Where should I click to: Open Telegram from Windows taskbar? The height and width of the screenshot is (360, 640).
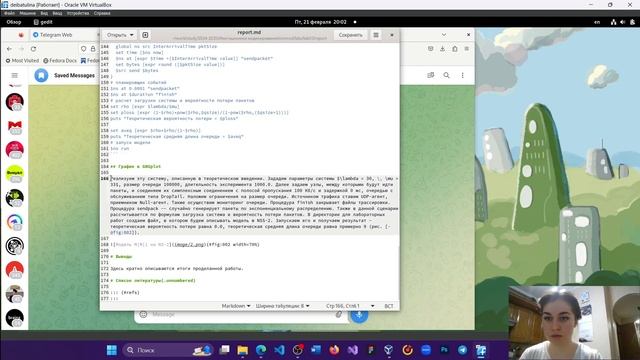point(462,350)
